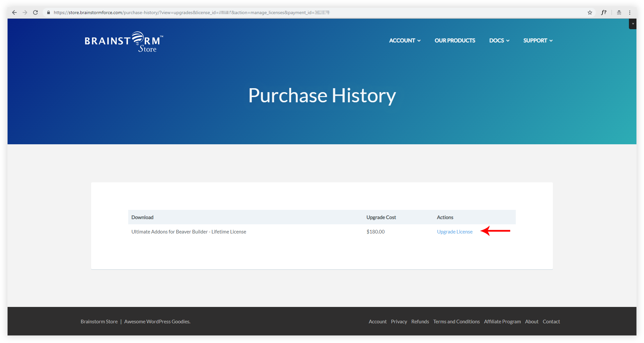644x343 pixels.
Task: Open the Refunds footer link
Action: pos(420,322)
